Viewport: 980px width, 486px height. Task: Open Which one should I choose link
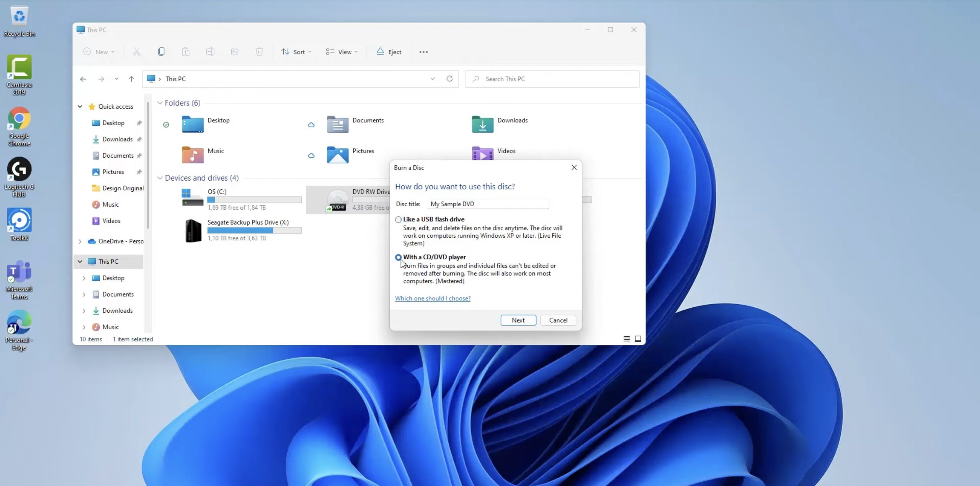tap(433, 298)
